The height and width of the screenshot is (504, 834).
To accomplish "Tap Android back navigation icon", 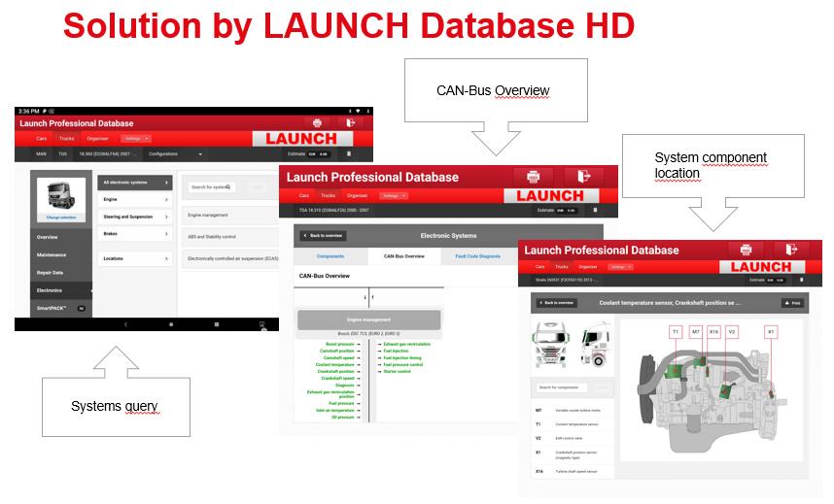I will pos(125,324).
